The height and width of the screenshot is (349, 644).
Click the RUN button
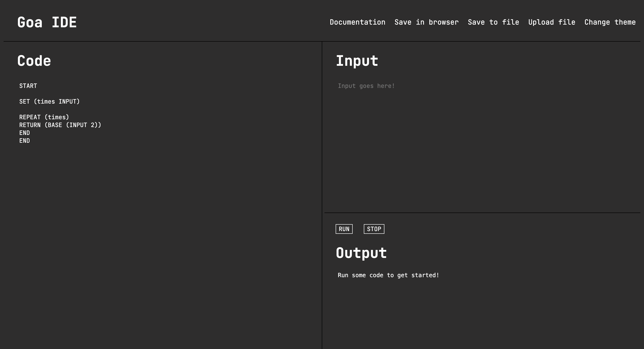pos(344,229)
